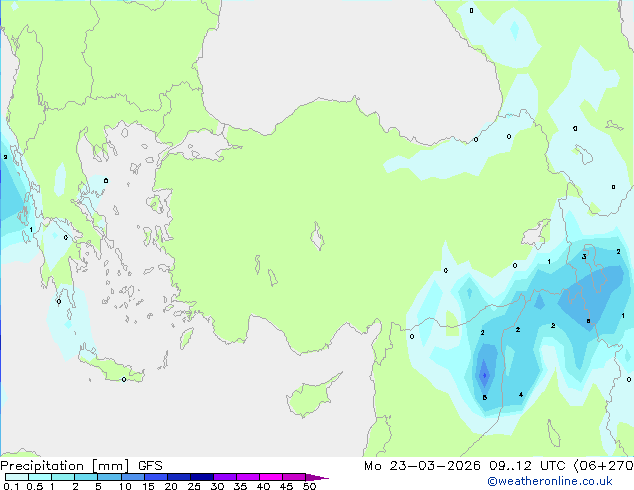The height and width of the screenshot is (490, 634).
Task: Click the above-50 mm arrow tip of legend
Action: (317, 477)
